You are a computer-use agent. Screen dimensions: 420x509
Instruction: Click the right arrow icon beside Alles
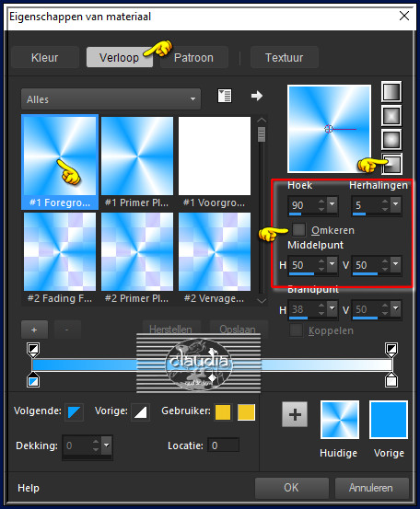[x=257, y=96]
